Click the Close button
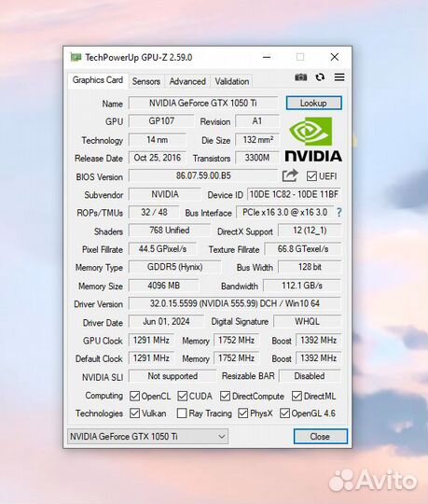 (x=320, y=436)
